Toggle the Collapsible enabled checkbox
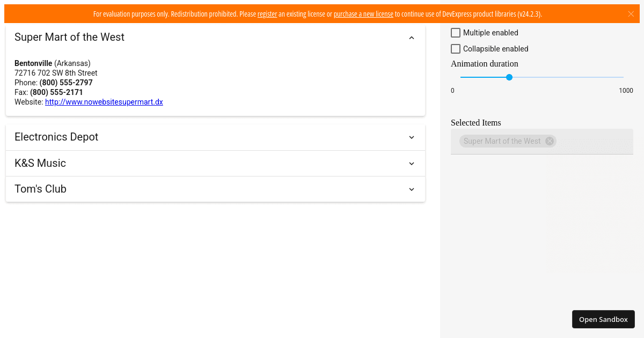Viewport: 644px width, 338px height. [456, 49]
